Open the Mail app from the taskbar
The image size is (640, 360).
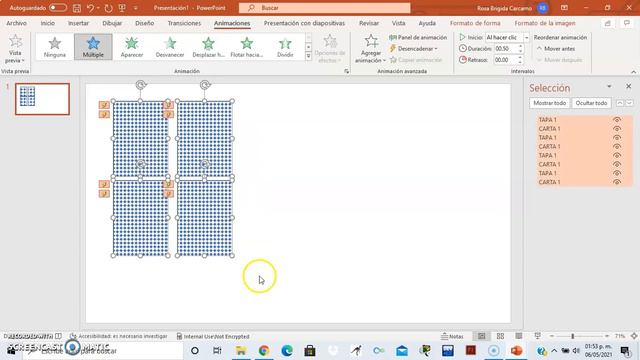[402, 350]
